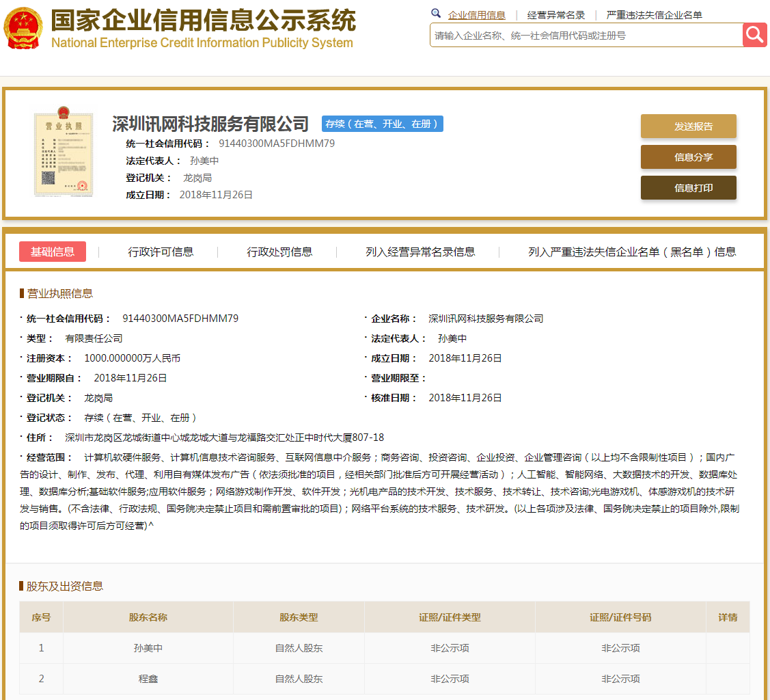The width and height of the screenshot is (770, 700).
Task: Select the 企业信用信息 search category link
Action: click(476, 15)
